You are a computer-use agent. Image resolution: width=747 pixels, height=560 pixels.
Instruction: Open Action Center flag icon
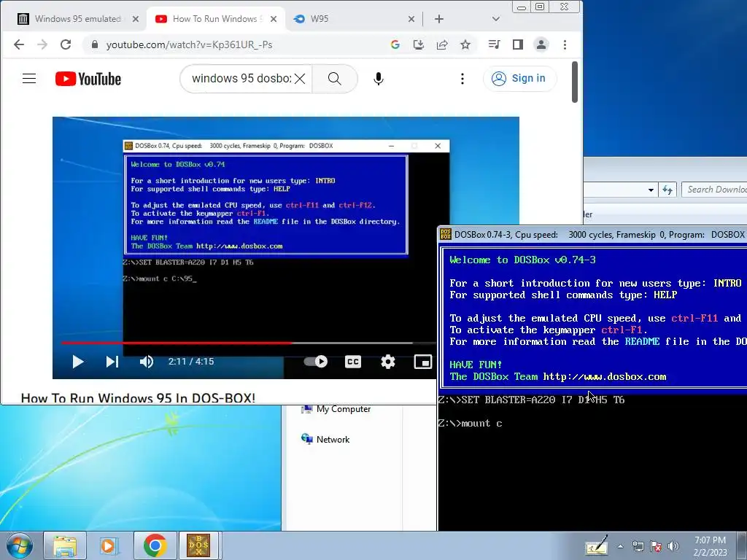(x=656, y=546)
